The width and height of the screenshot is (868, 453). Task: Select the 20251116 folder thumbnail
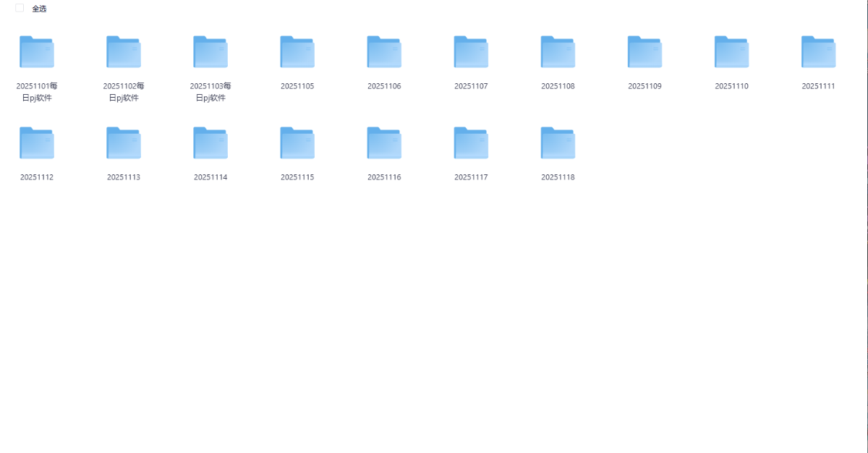click(384, 143)
